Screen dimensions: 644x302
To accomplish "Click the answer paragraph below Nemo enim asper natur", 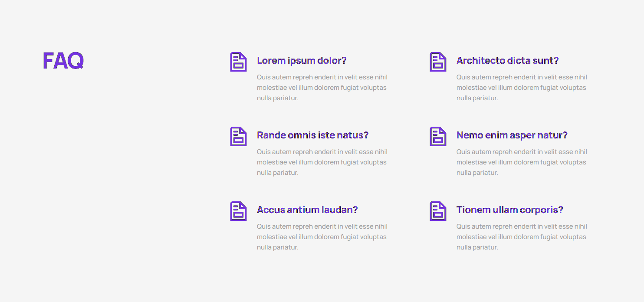I will tap(521, 162).
